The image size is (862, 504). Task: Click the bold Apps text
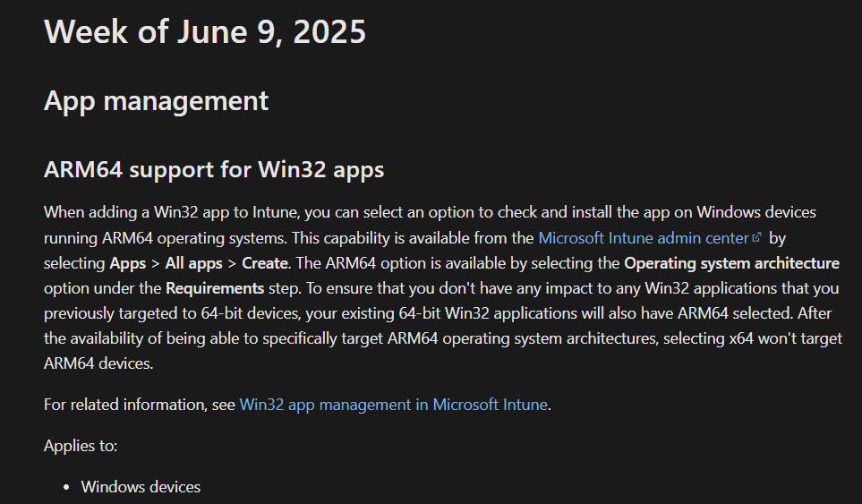[127, 264]
